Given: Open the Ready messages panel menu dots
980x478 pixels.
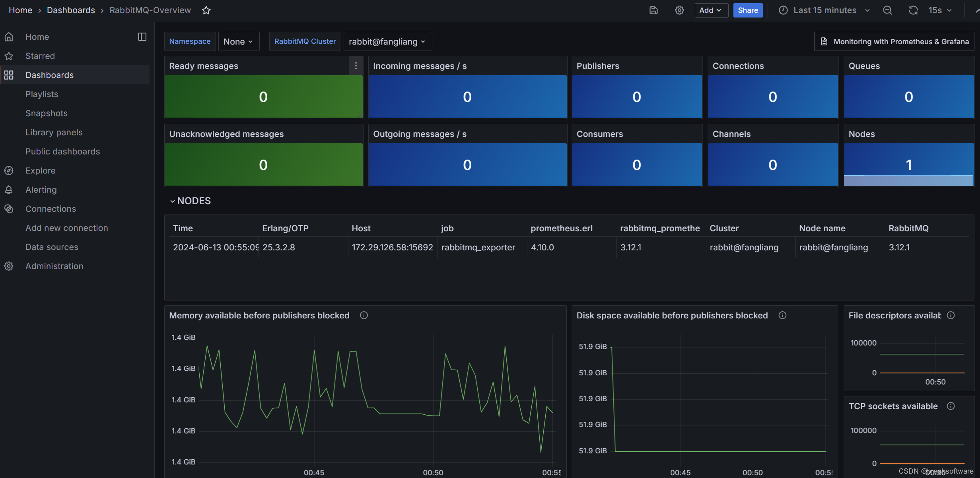Looking at the screenshot, I should tap(356, 66).
